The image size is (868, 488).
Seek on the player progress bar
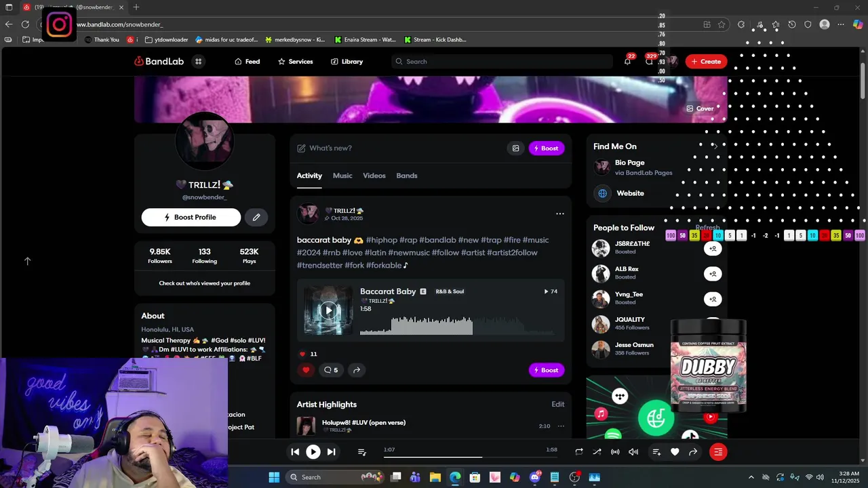coord(470,457)
